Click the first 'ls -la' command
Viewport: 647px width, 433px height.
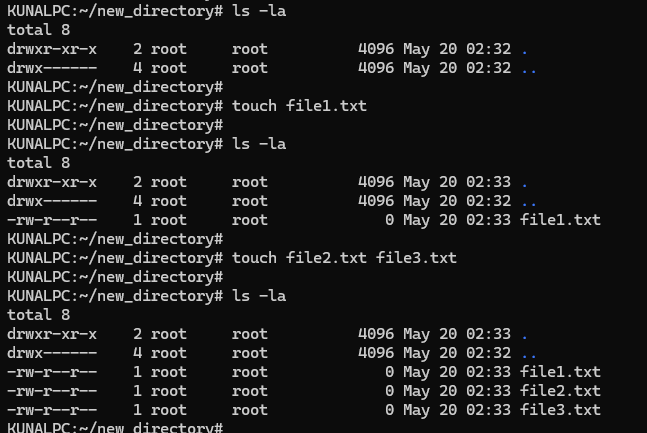tap(259, 11)
